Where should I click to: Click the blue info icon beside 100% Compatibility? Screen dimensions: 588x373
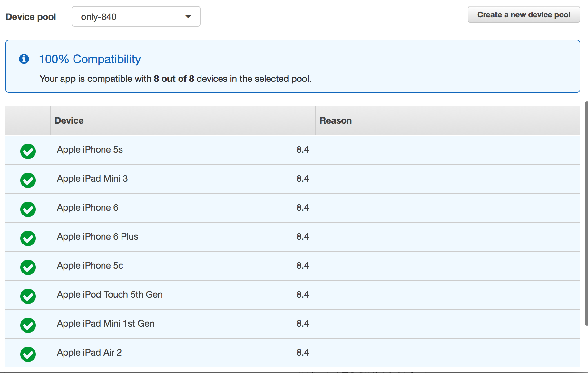tap(24, 59)
